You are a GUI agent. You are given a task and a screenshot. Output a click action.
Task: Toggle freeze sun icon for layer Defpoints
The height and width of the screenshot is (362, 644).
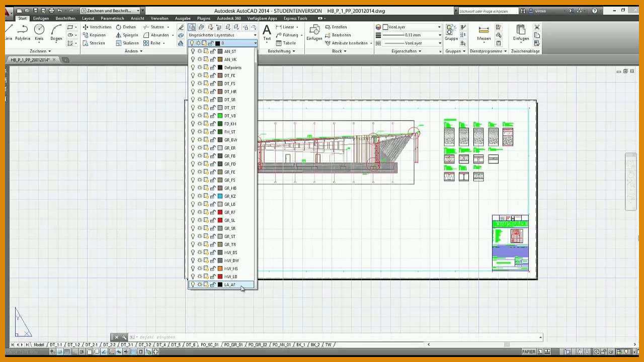[199, 67]
